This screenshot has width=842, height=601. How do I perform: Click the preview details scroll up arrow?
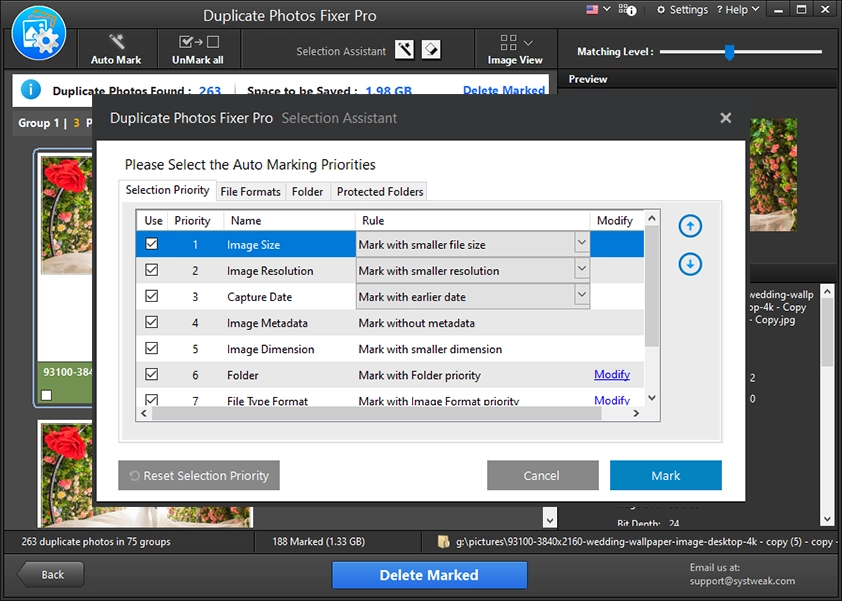[828, 292]
